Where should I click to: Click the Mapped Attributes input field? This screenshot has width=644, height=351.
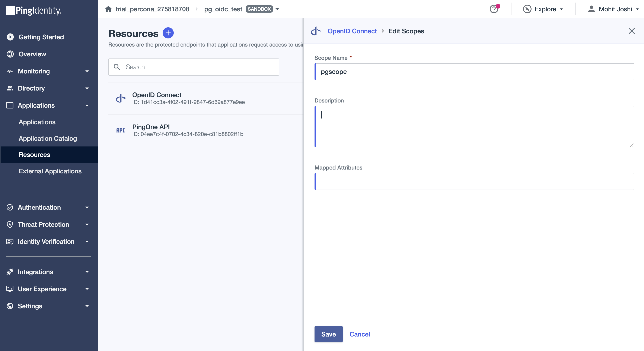tap(474, 181)
